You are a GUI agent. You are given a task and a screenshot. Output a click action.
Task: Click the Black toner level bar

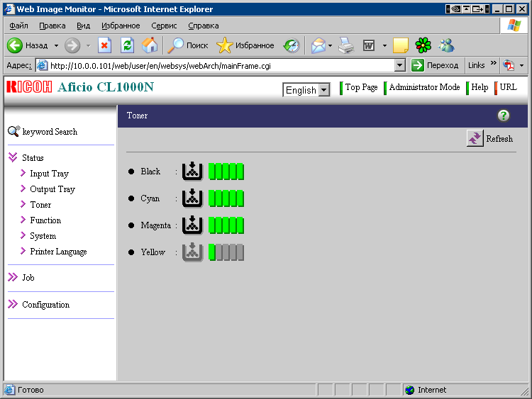(226, 172)
